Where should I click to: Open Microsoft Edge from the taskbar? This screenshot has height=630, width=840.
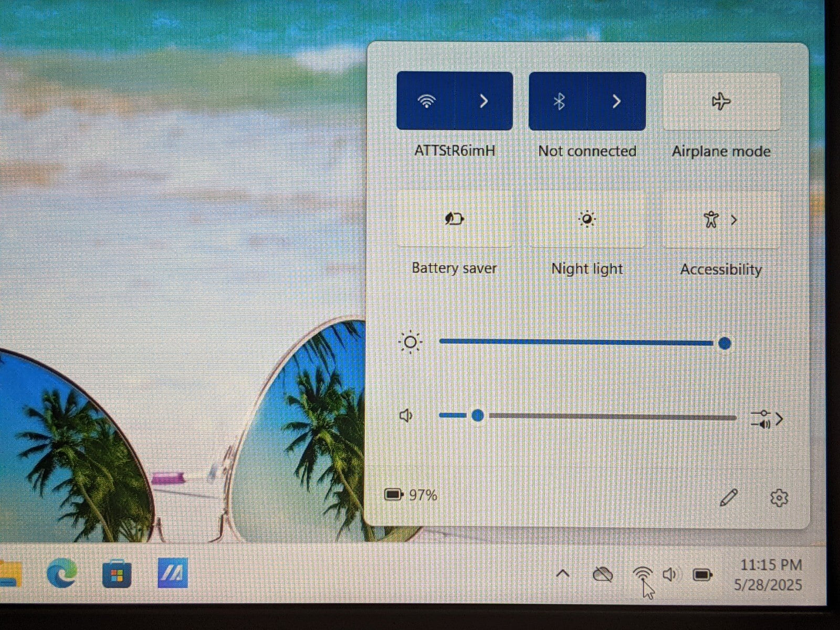point(61,573)
